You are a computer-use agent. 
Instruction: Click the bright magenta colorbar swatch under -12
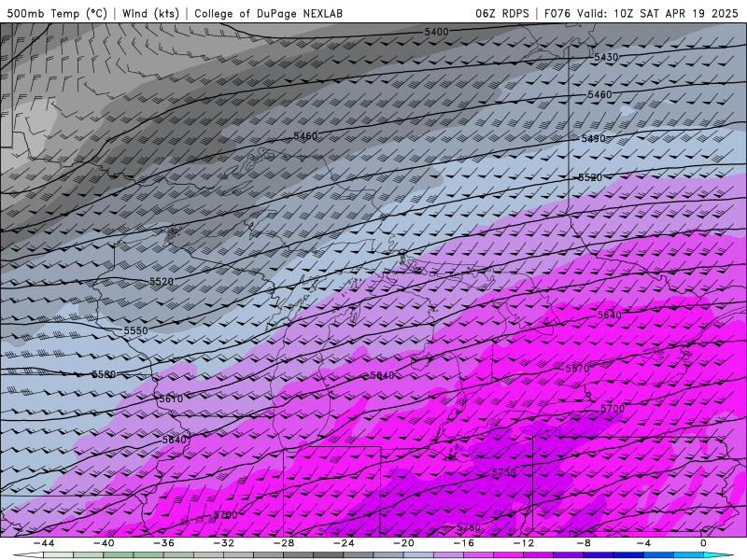[508, 555]
